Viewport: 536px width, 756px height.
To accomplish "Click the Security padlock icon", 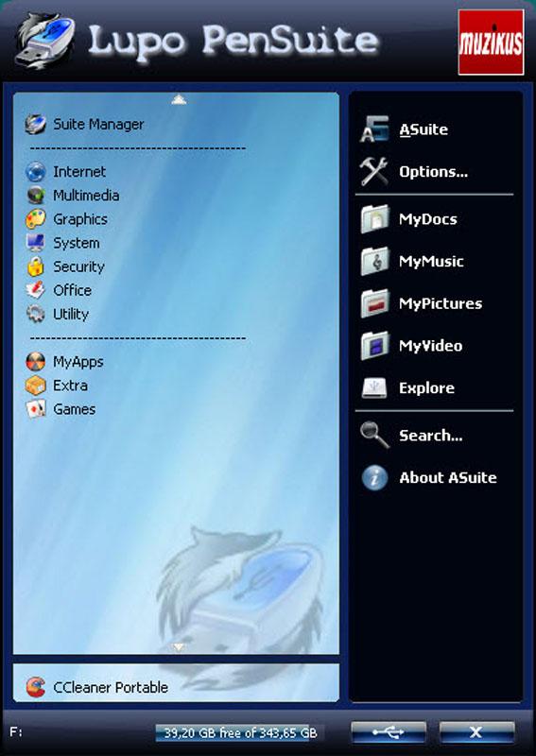I will tap(36, 266).
